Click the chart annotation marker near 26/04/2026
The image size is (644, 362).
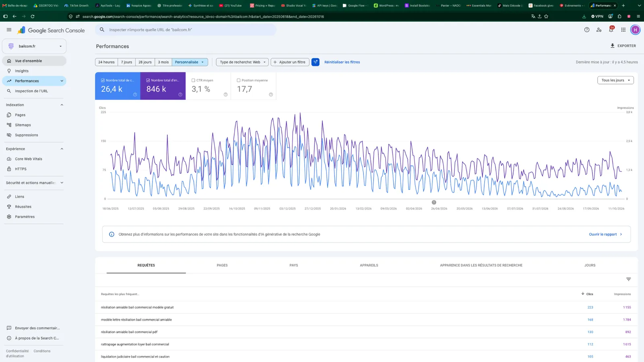pos(434,202)
